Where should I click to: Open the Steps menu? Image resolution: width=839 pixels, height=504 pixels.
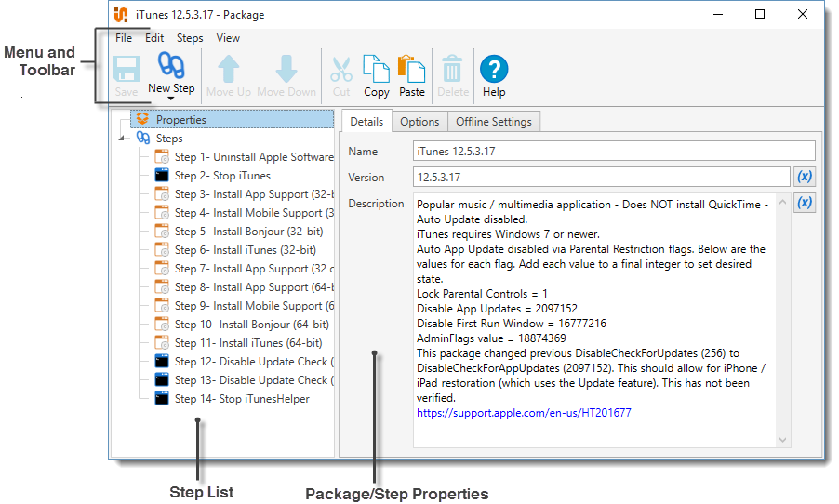click(190, 38)
